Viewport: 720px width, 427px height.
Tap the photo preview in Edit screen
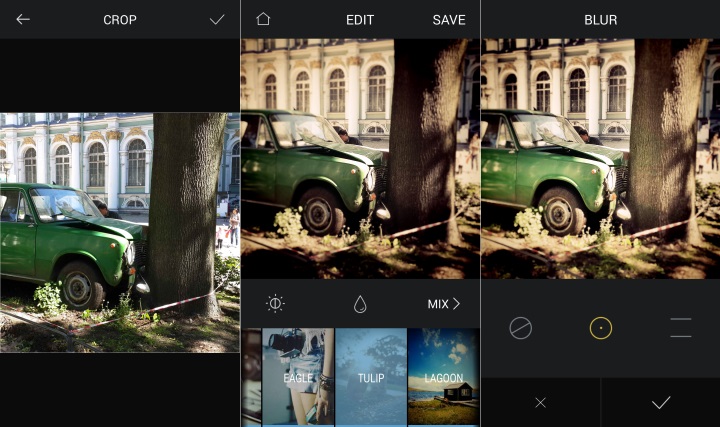point(360,159)
